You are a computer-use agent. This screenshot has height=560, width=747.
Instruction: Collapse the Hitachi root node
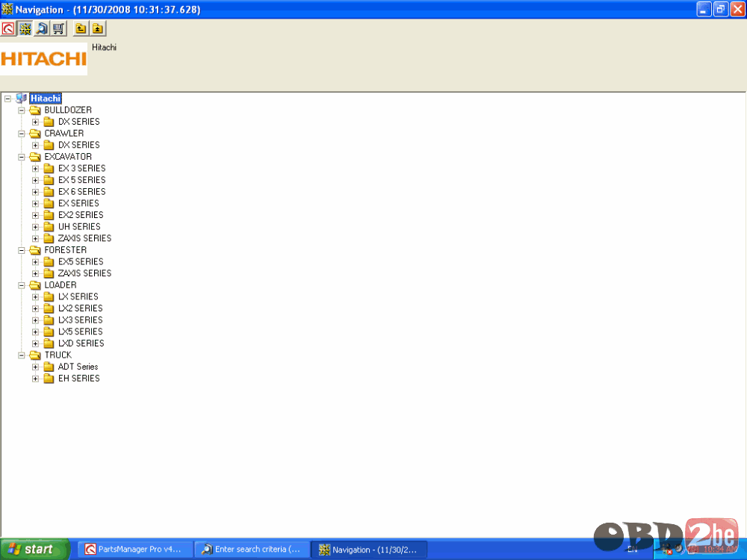coord(7,99)
